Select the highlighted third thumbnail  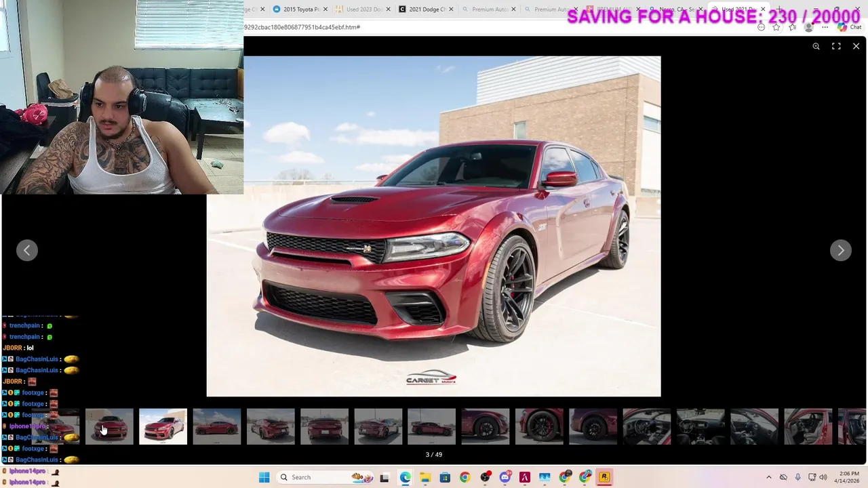(163, 427)
